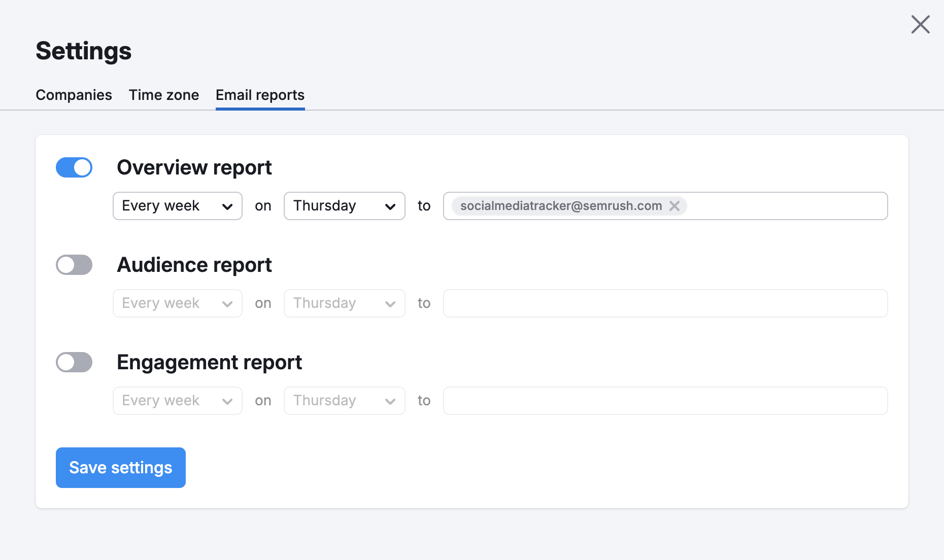Click the Engagement report recipient email field
Viewport: 944px width, 560px height.
665,401
